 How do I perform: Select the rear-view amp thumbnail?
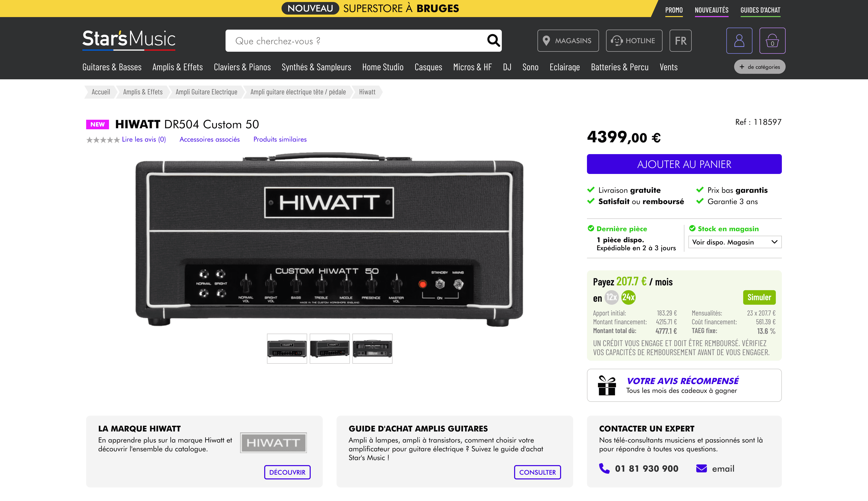372,348
